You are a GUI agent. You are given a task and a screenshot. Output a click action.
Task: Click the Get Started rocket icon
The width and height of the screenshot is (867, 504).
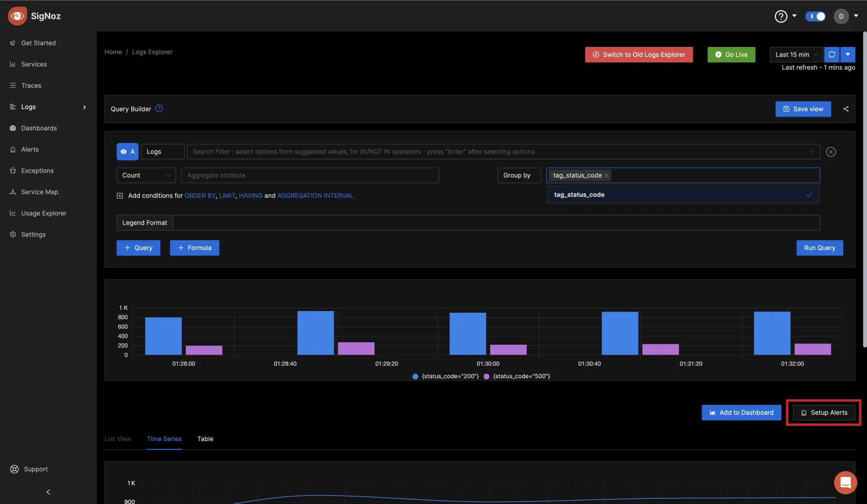[13, 43]
